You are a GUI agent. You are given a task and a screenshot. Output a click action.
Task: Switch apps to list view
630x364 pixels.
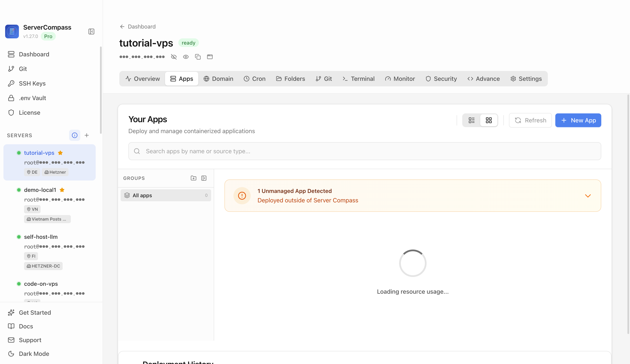[471, 120]
